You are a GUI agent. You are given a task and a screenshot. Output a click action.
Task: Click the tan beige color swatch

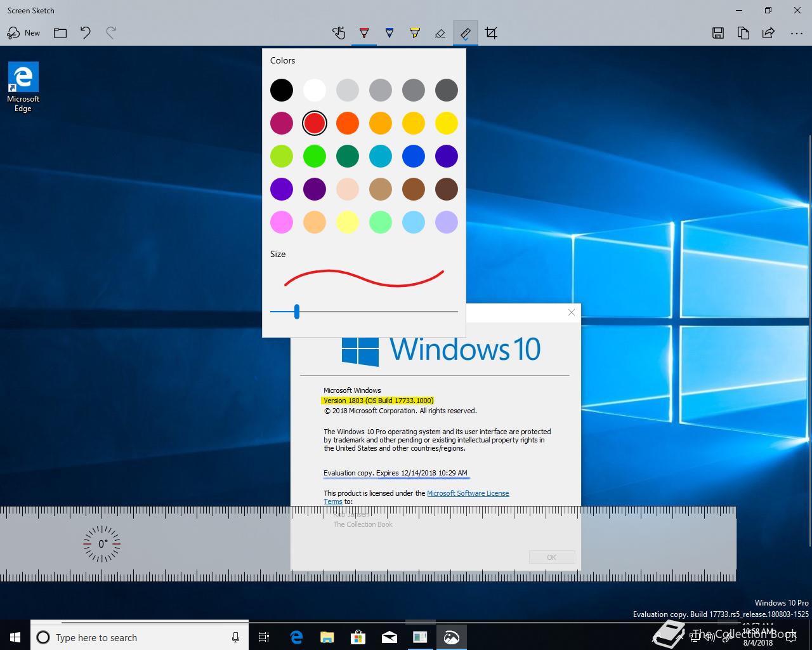click(x=381, y=189)
